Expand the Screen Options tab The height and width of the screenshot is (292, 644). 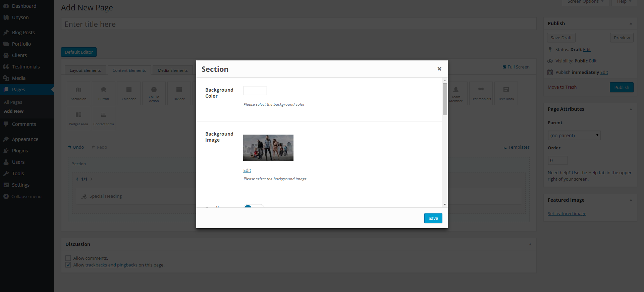tap(585, 2)
